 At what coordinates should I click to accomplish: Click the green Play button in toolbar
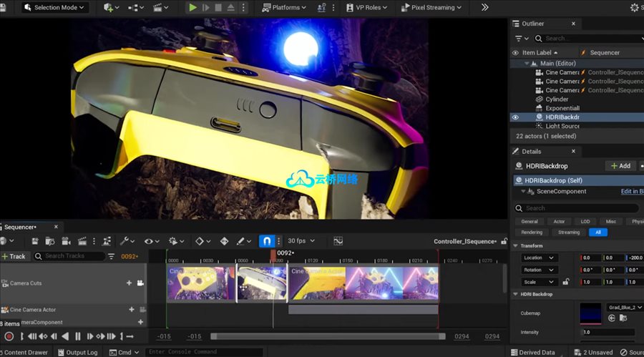[x=192, y=7]
